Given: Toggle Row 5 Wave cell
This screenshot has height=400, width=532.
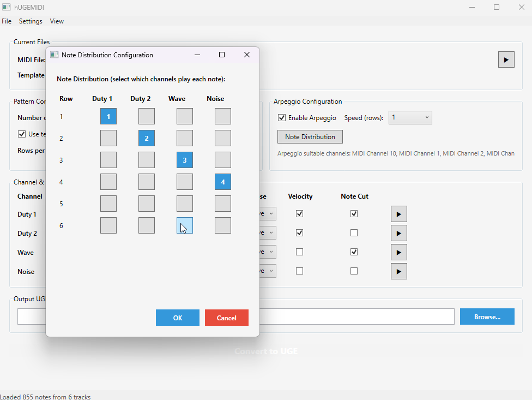Looking at the screenshot, I should click(185, 204).
